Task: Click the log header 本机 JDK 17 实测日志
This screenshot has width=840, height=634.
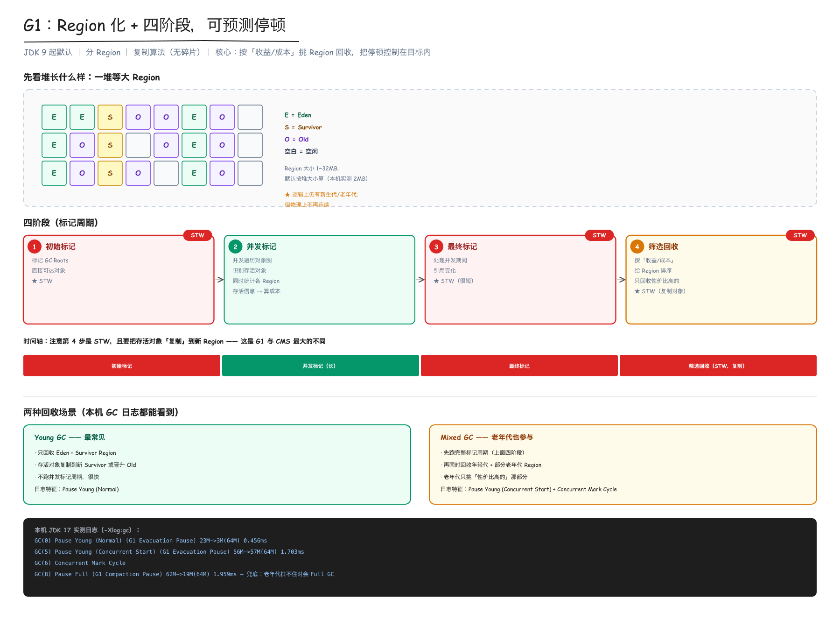Action: (87, 530)
